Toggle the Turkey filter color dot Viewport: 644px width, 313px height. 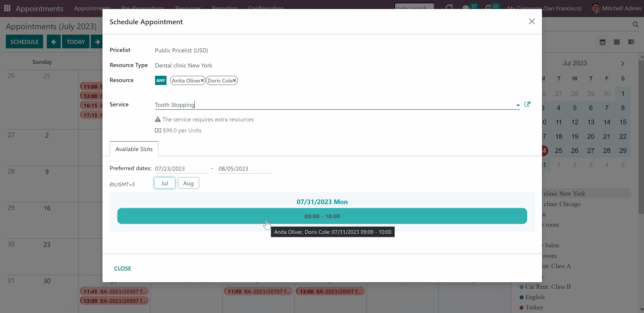[x=522, y=308]
